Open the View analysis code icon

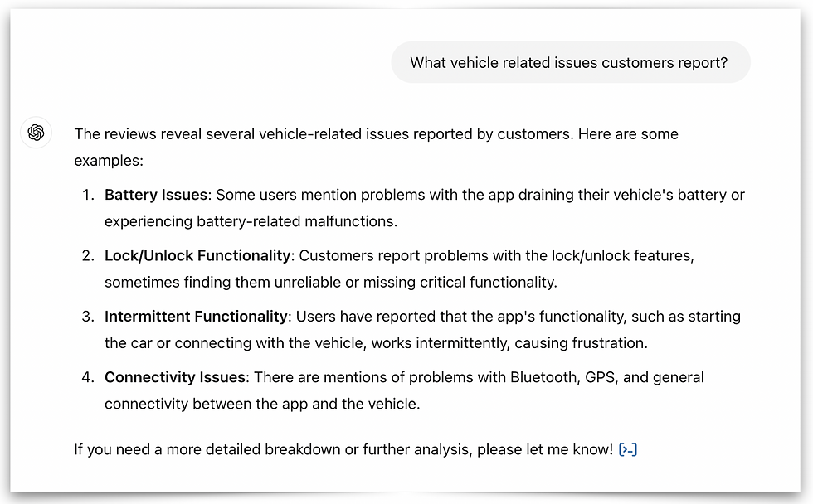pyautogui.click(x=628, y=449)
